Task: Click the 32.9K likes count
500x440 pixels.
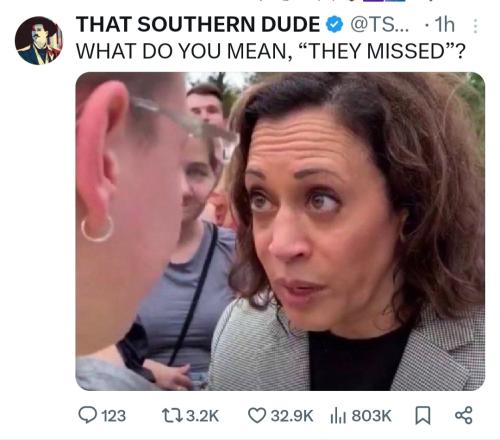Action: (x=292, y=416)
